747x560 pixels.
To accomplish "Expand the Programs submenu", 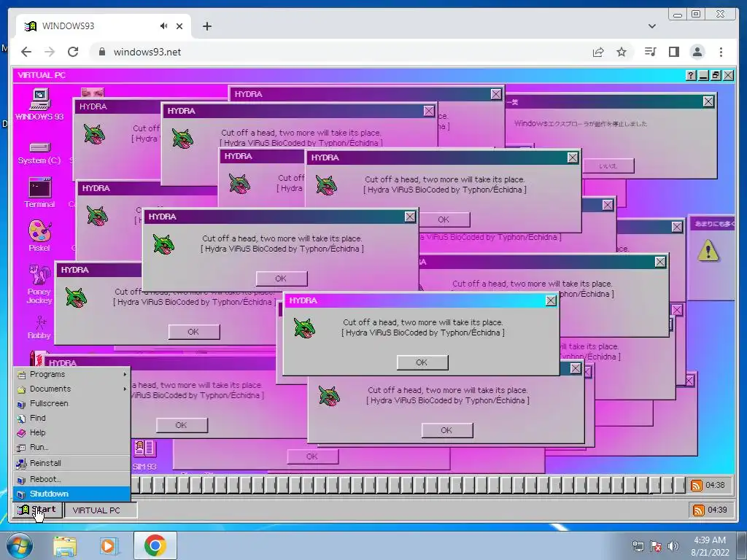I will click(x=72, y=374).
